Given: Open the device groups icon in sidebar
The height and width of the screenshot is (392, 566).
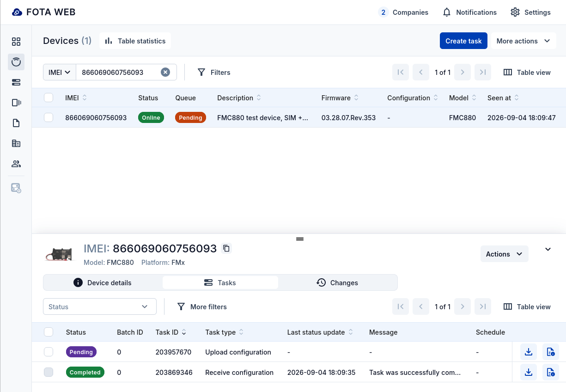Looking at the screenshot, I should coord(16,103).
